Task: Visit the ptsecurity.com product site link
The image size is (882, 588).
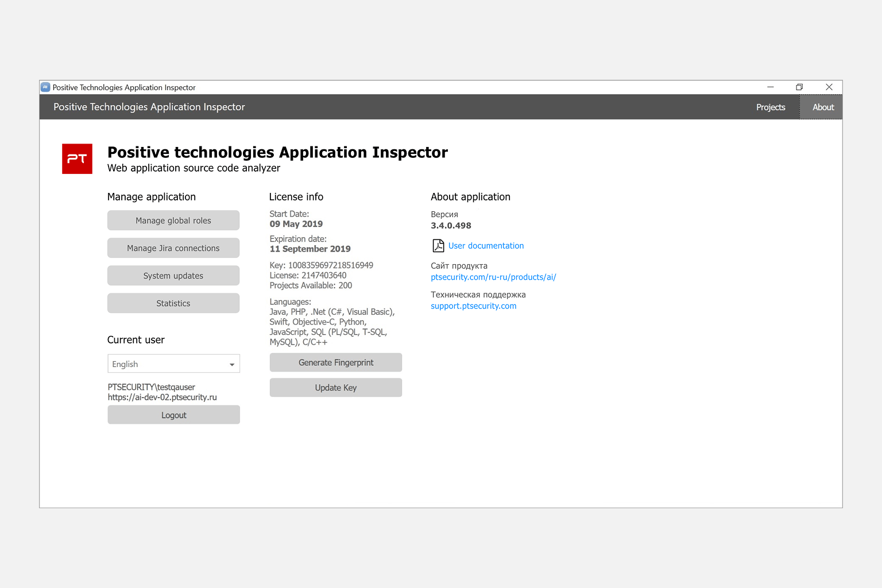Action: pos(493,277)
